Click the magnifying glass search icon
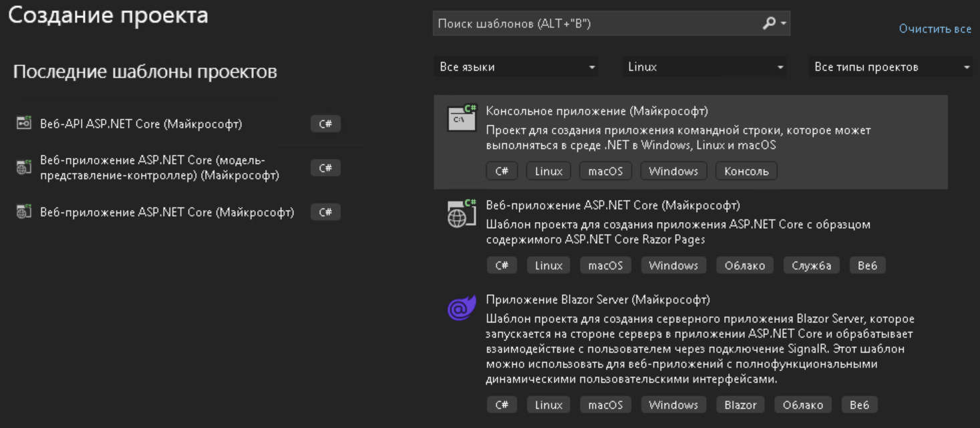 click(x=770, y=23)
